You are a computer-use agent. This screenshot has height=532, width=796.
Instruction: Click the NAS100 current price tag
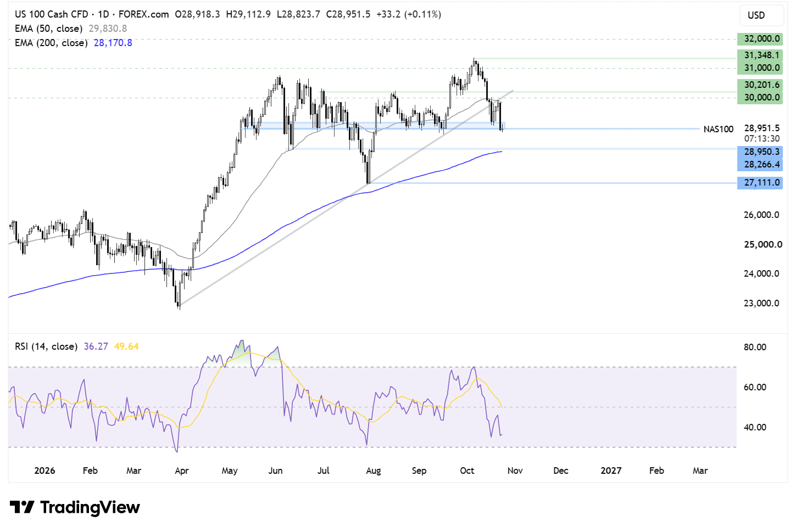(x=719, y=129)
